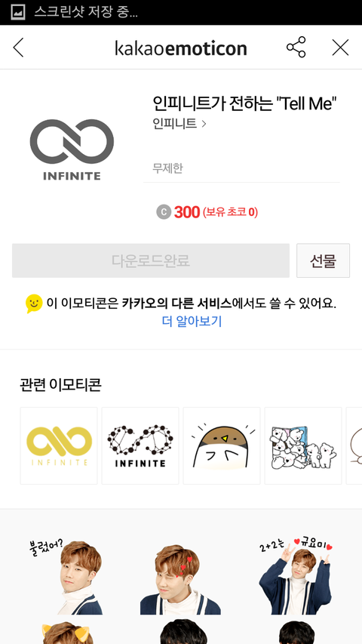The width and height of the screenshot is (362, 644).
Task: Open the 더 알아보기 link
Action: [192, 321]
